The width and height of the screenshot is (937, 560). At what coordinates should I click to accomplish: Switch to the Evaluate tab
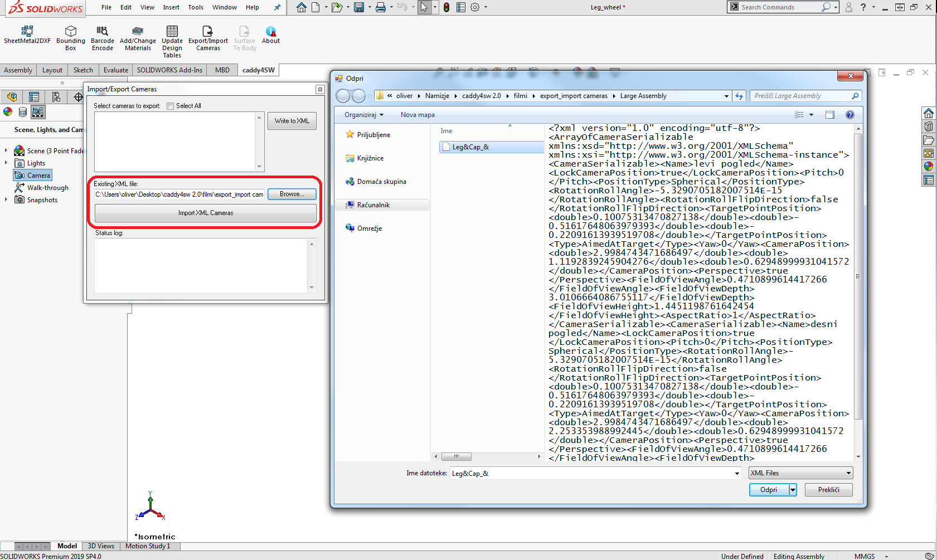[x=115, y=70]
